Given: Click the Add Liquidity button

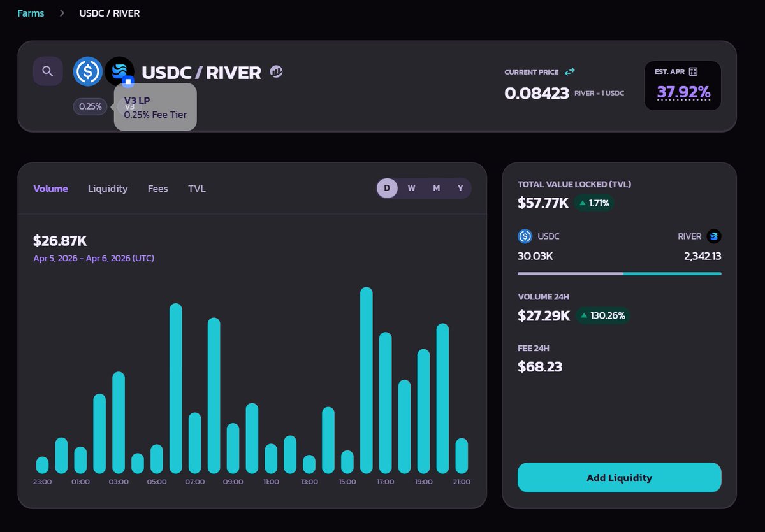Looking at the screenshot, I should 619,478.
